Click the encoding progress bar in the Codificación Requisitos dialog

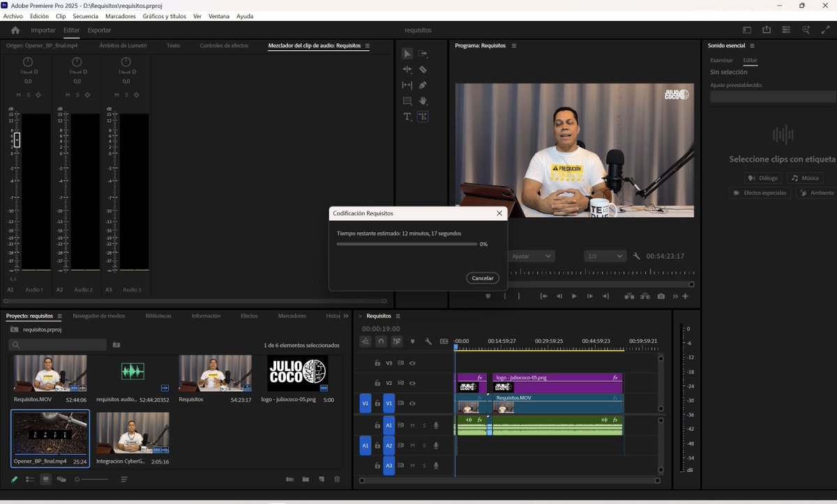(x=407, y=244)
